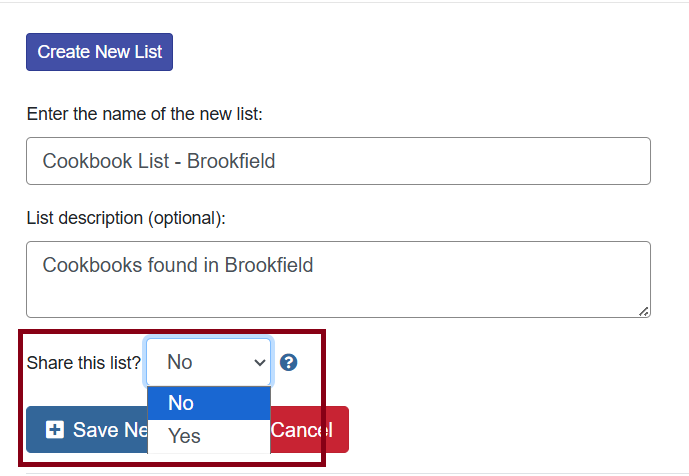
Task: Open the 'Share this list?' dropdown
Action: [208, 362]
